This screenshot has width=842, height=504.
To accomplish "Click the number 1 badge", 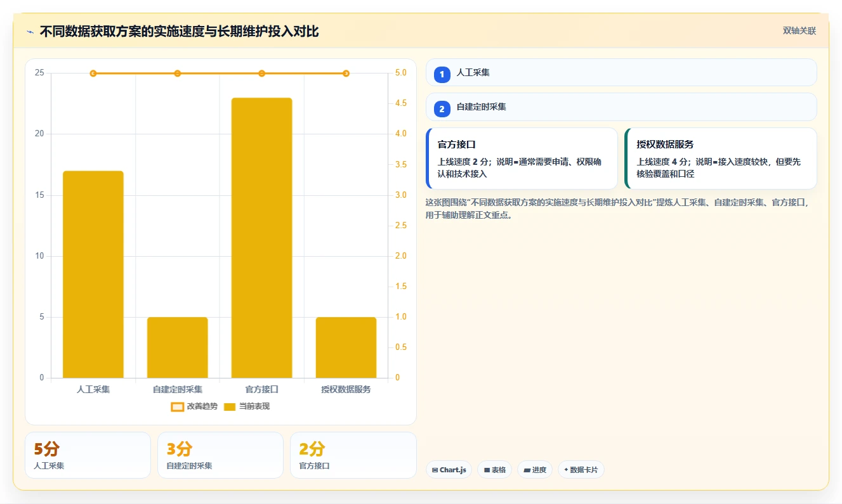I will 442,75.
